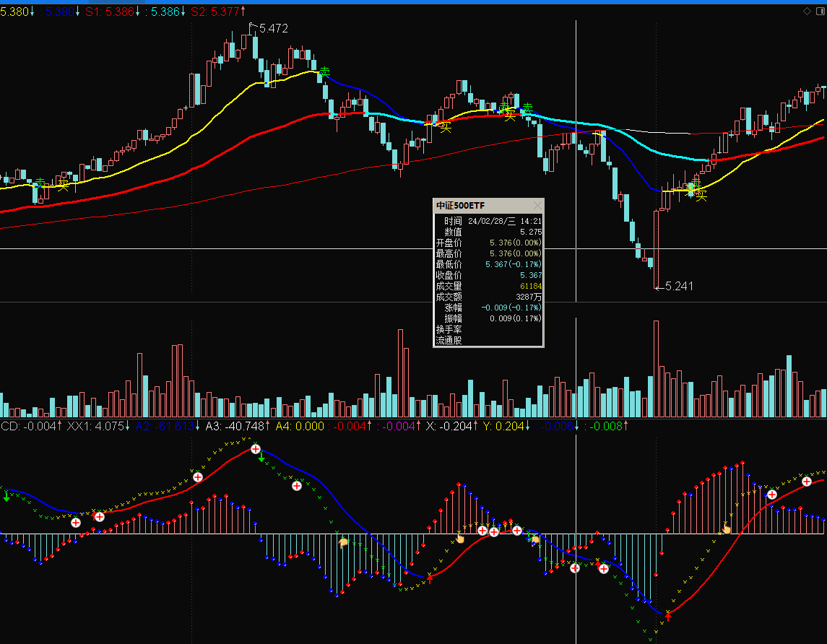
Task: Select the 5.472 high price label
Action: point(273,28)
